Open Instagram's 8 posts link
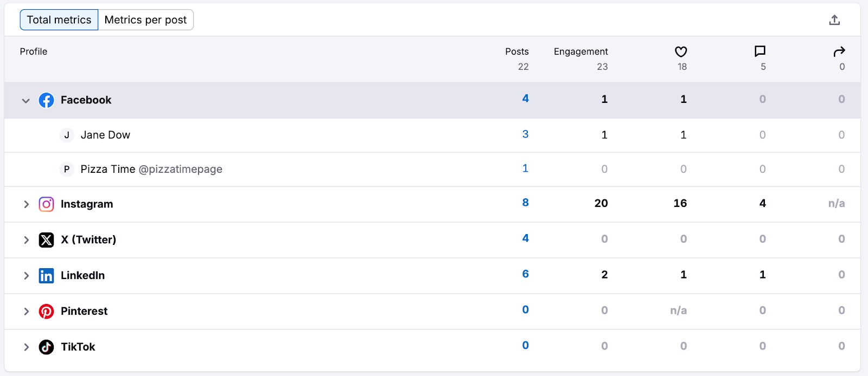The height and width of the screenshot is (376, 868). pos(525,203)
